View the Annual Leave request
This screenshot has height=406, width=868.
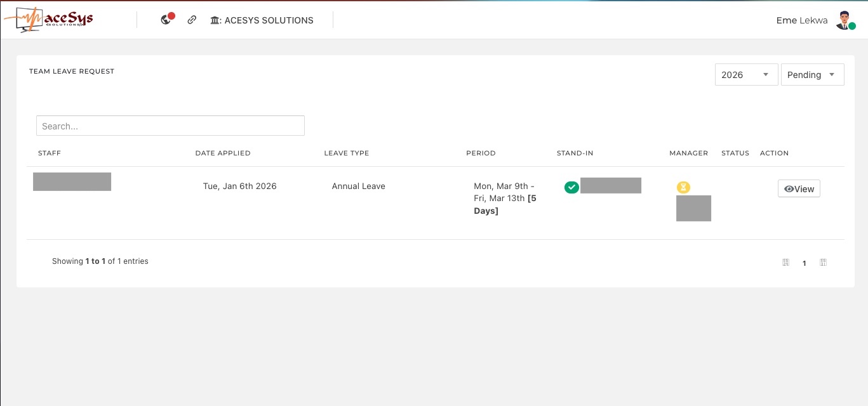pos(799,188)
